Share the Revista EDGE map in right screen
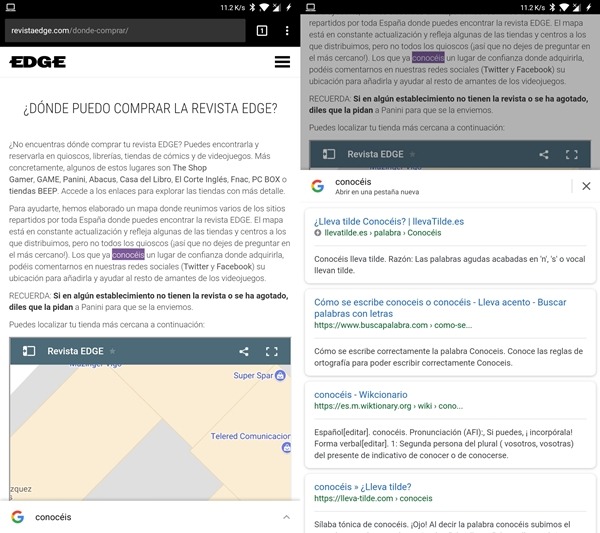The height and width of the screenshot is (533, 600). tap(544, 155)
